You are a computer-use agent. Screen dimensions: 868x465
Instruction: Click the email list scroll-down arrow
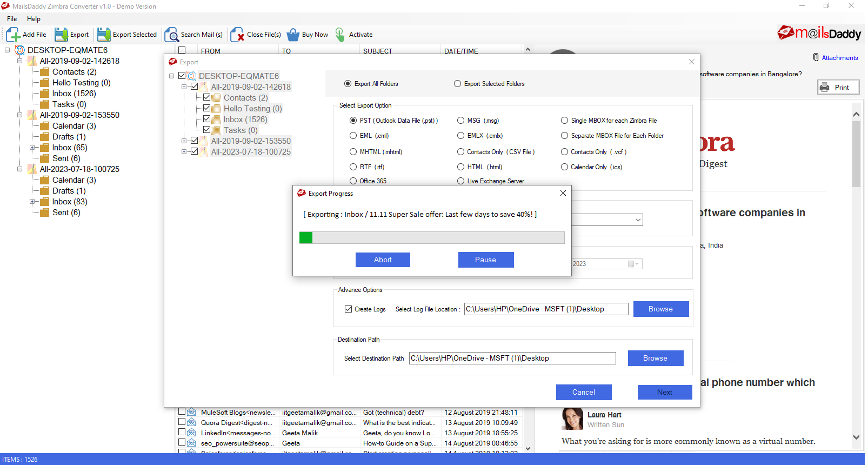tap(528, 449)
